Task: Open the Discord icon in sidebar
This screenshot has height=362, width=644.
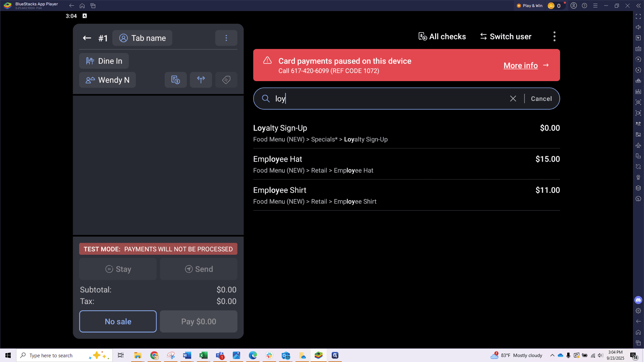Action: tap(638, 300)
